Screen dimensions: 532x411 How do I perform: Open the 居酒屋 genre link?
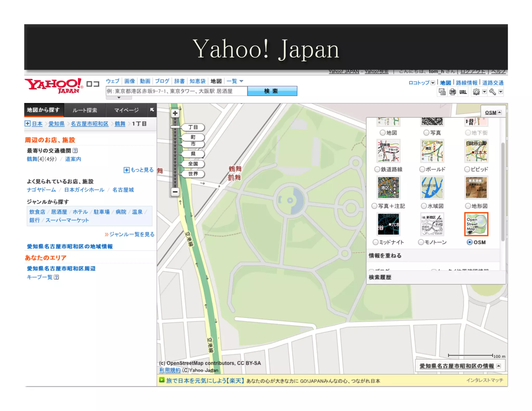pos(59,212)
